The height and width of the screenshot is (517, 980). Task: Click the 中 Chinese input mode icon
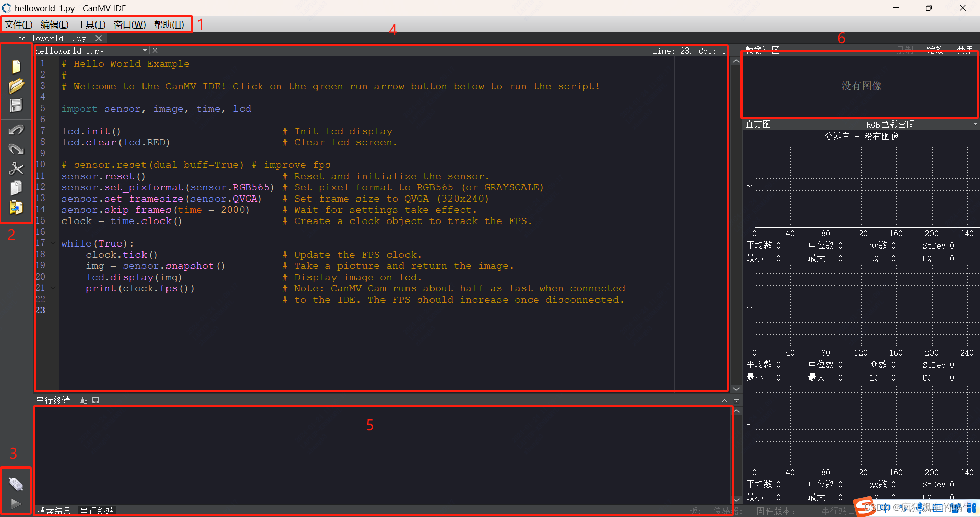coord(886,508)
